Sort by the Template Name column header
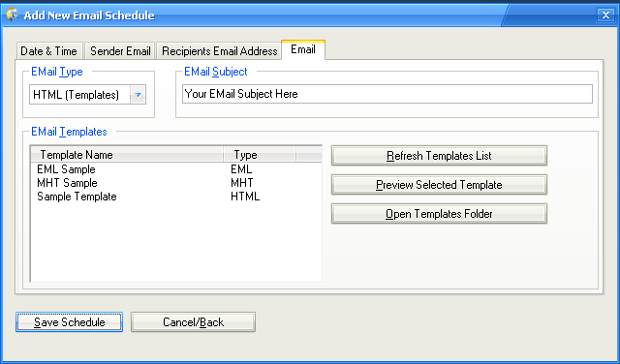This screenshot has height=364, width=620. click(x=127, y=155)
